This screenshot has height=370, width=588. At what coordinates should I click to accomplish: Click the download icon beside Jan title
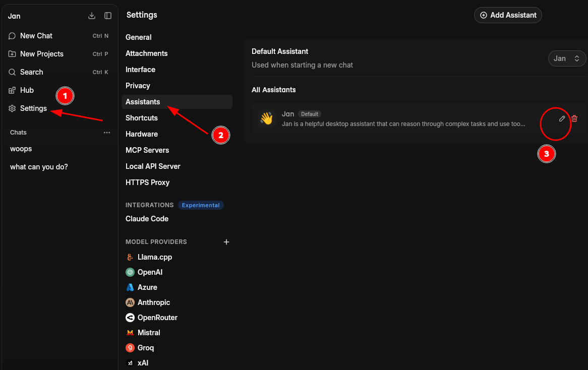tap(91, 16)
